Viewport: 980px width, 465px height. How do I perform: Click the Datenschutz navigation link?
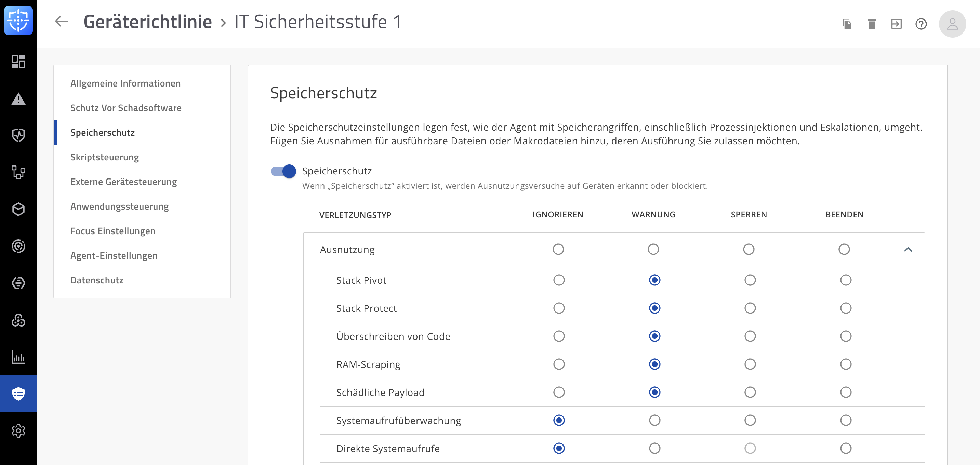[x=97, y=280]
